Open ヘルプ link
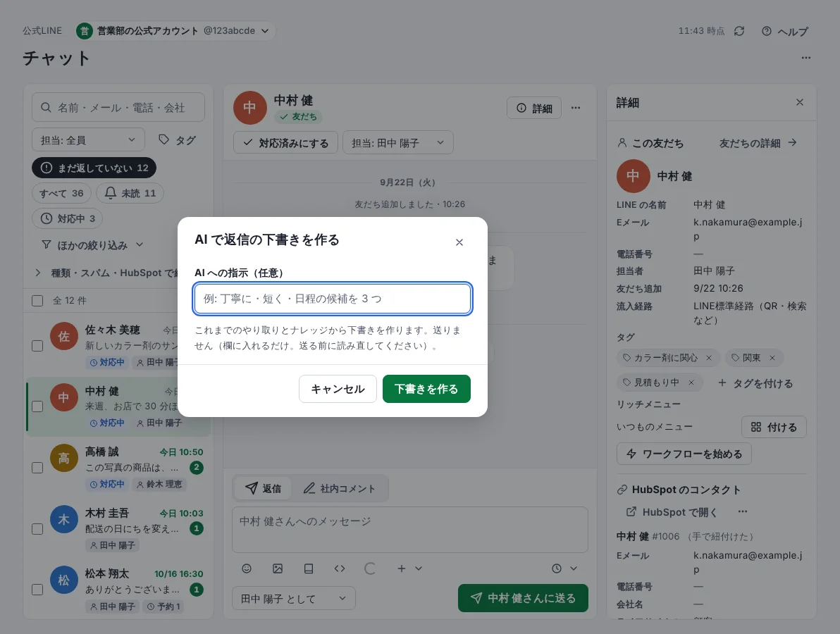 point(785,31)
